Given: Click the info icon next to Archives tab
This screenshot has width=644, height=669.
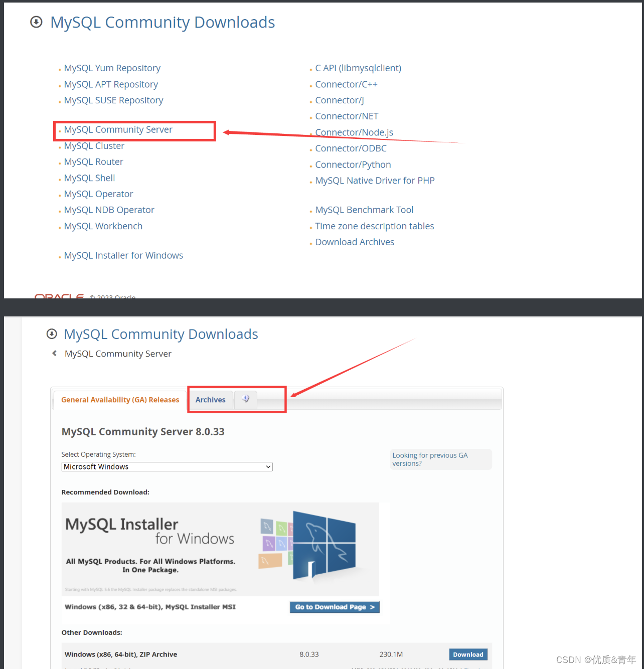Looking at the screenshot, I should (245, 398).
